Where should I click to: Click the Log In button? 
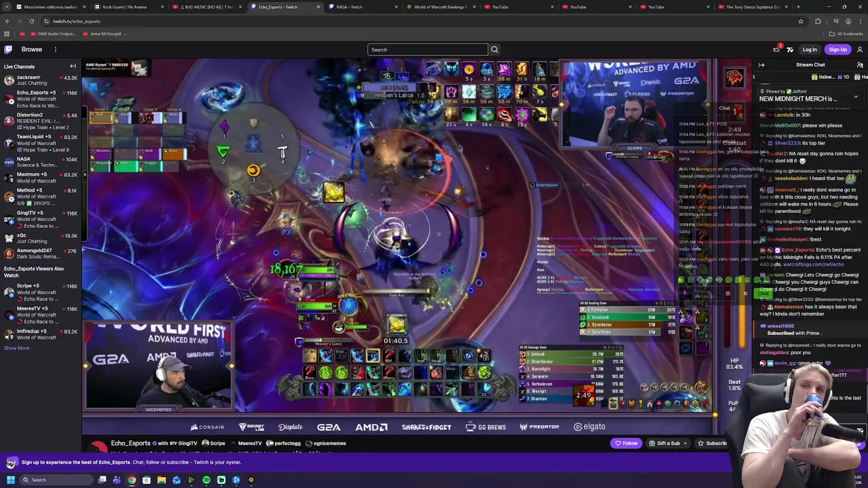click(x=810, y=49)
